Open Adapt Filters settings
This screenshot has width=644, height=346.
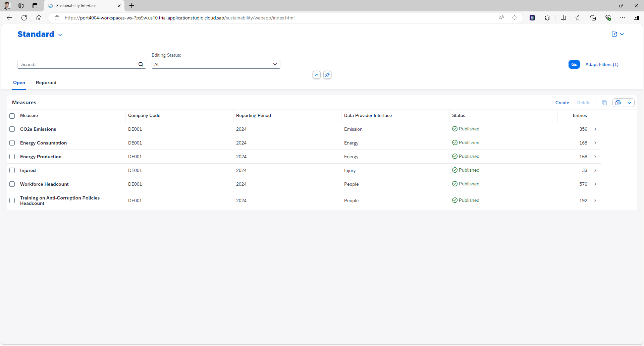tap(601, 64)
